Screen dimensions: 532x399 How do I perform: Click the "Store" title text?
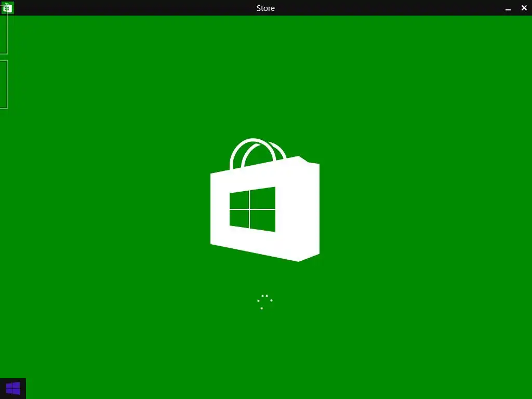point(265,8)
